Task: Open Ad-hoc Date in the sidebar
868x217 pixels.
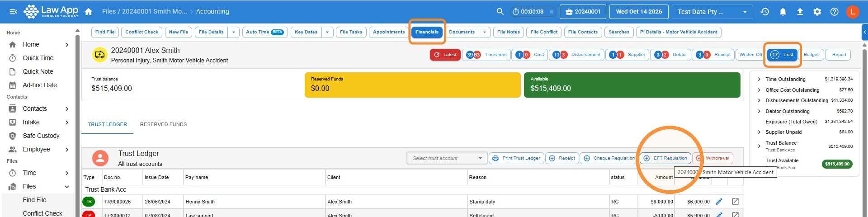Action: tap(40, 85)
